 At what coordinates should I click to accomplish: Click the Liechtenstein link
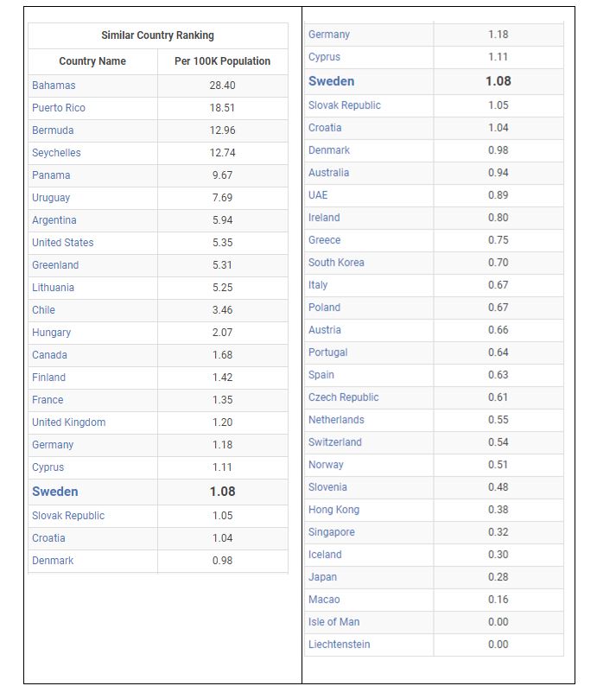click(340, 645)
